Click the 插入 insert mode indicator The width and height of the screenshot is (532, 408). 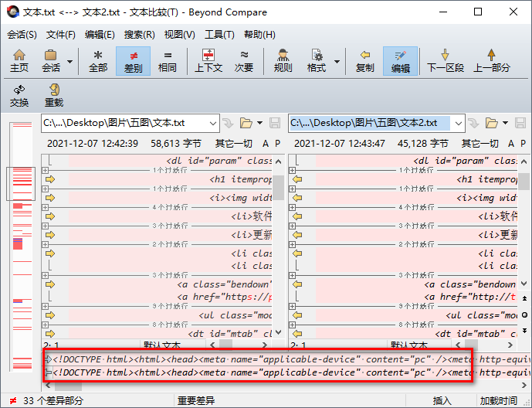(x=442, y=401)
